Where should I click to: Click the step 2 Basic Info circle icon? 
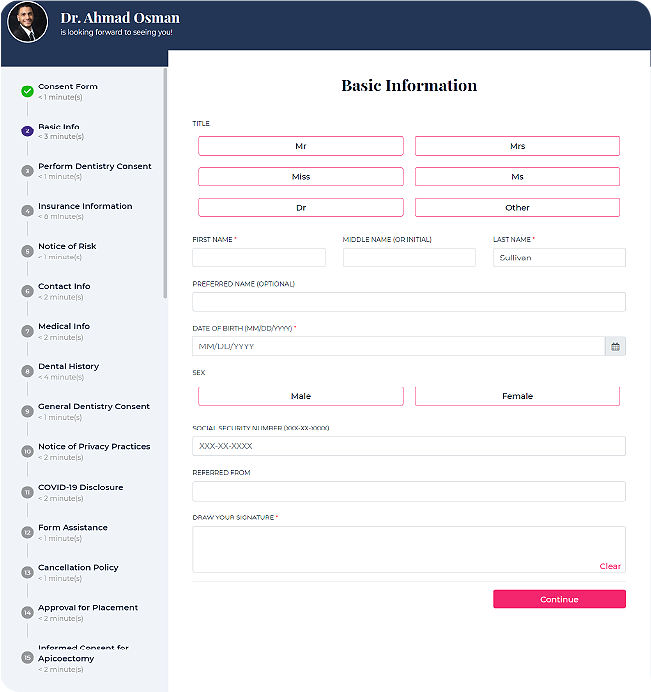27,131
